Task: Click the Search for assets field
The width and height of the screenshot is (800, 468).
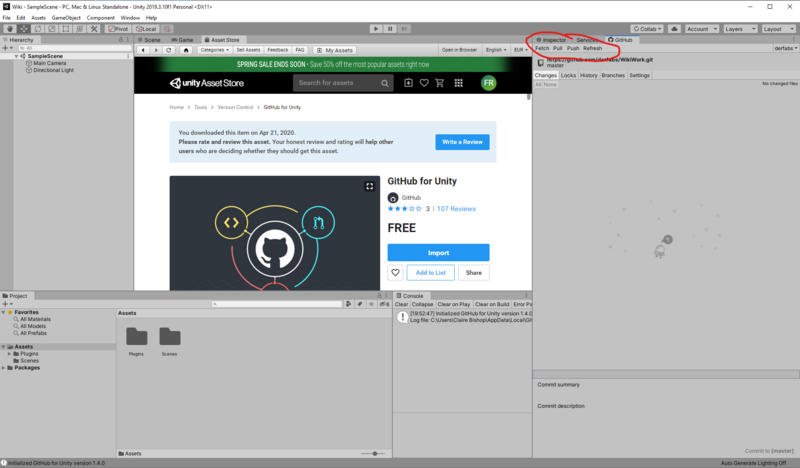Action: [x=340, y=83]
